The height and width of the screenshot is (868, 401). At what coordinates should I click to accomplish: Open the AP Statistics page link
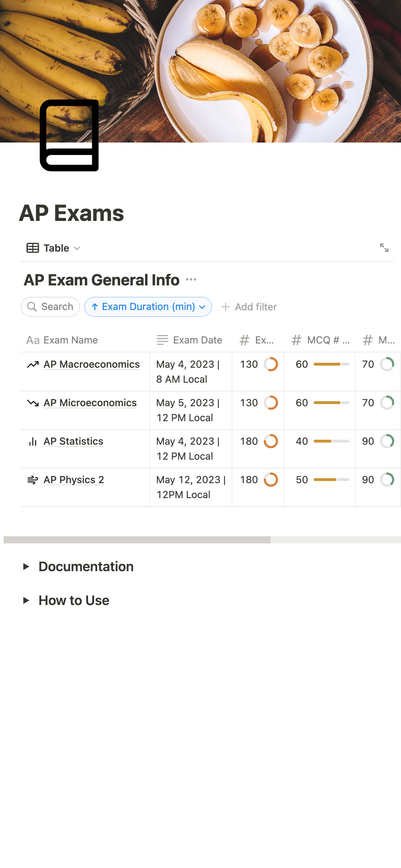coord(73,441)
